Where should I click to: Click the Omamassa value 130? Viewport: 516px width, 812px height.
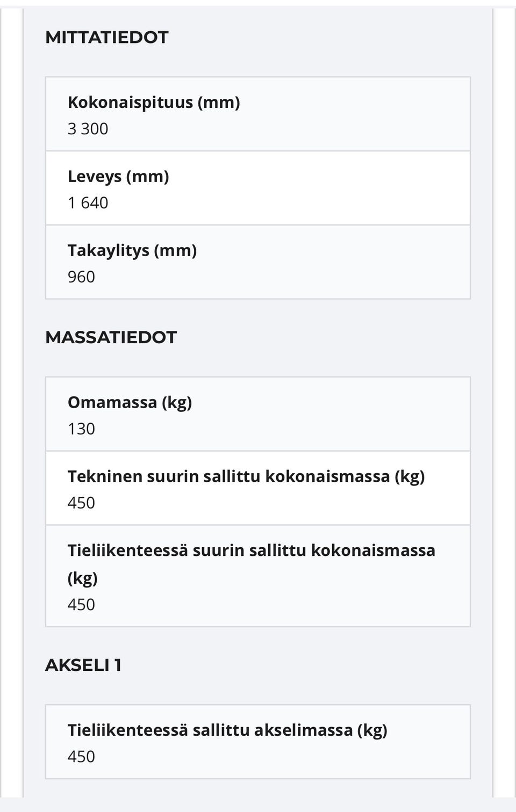(x=81, y=429)
